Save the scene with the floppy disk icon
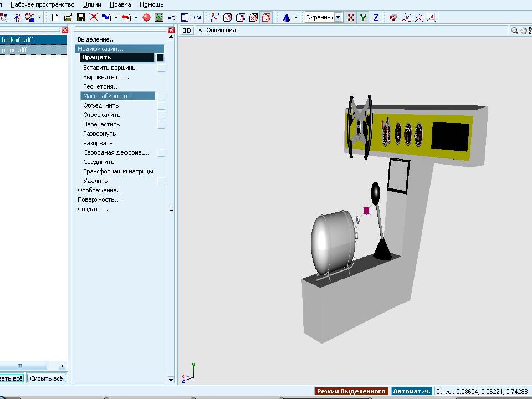The width and height of the screenshot is (532, 399). coord(81,17)
